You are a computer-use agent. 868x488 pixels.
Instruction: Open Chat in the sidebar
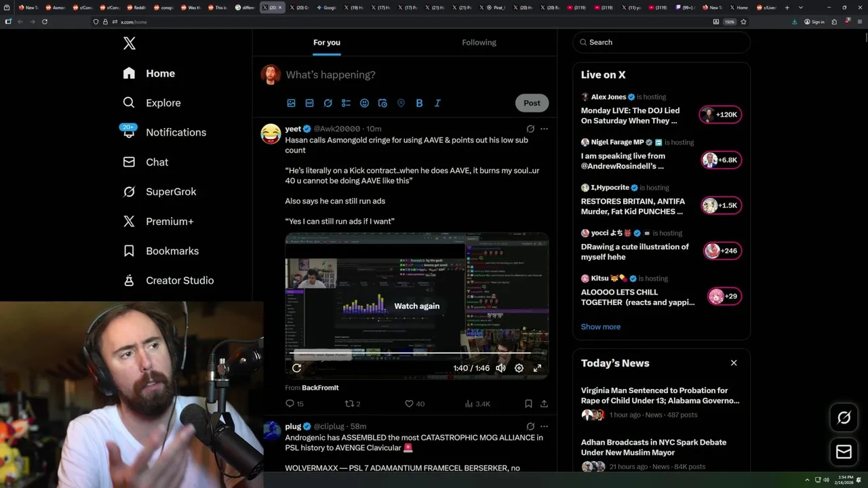(146, 162)
